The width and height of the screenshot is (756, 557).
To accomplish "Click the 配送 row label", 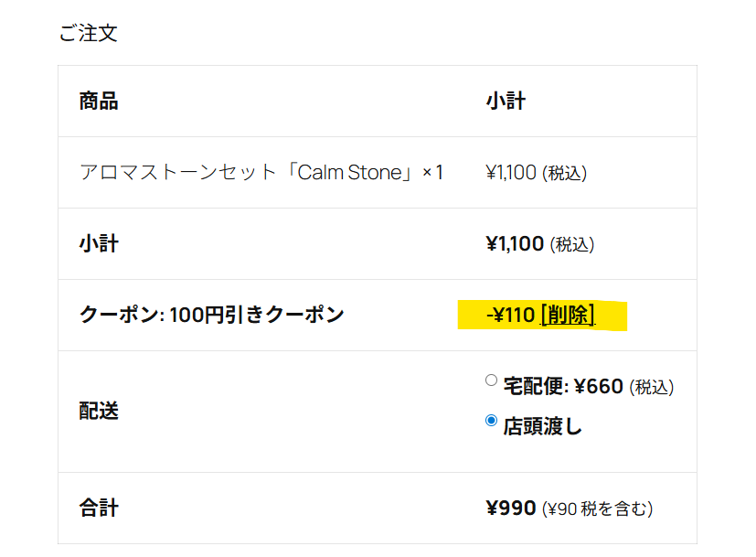I will point(99,411).
